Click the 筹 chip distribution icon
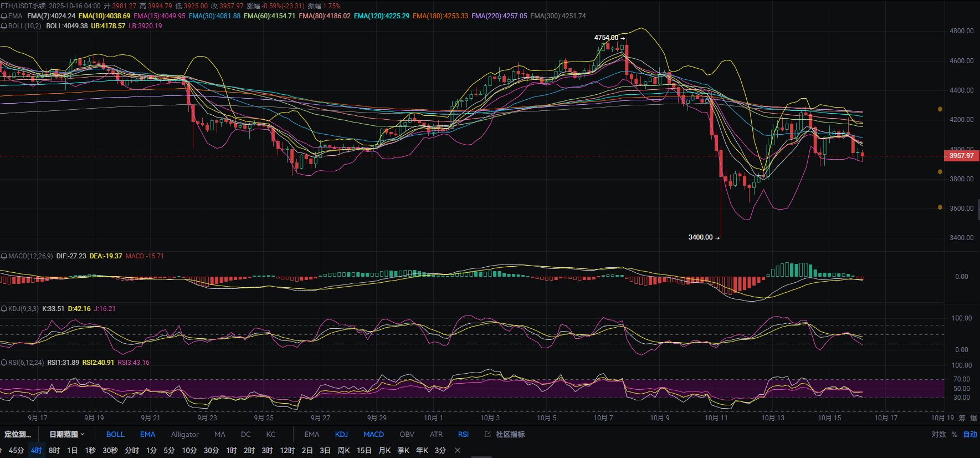Viewport: 980px width, 458px height. [x=962, y=418]
